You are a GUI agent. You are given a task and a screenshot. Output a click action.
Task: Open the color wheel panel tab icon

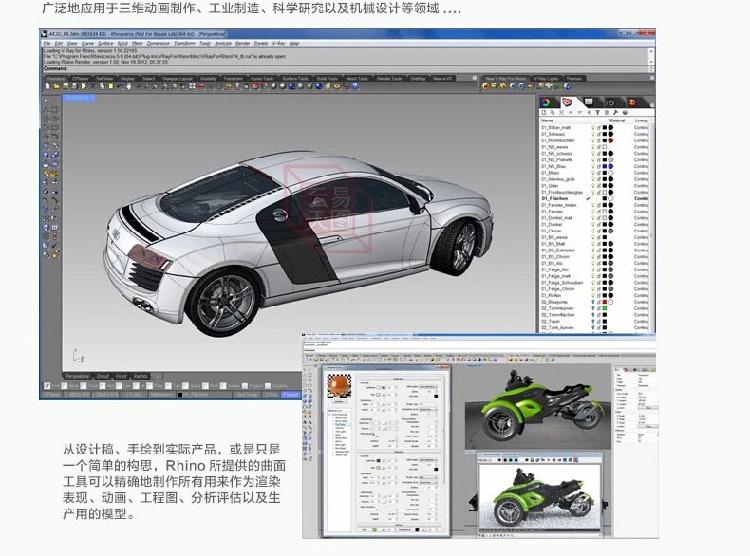pyautogui.click(x=546, y=101)
